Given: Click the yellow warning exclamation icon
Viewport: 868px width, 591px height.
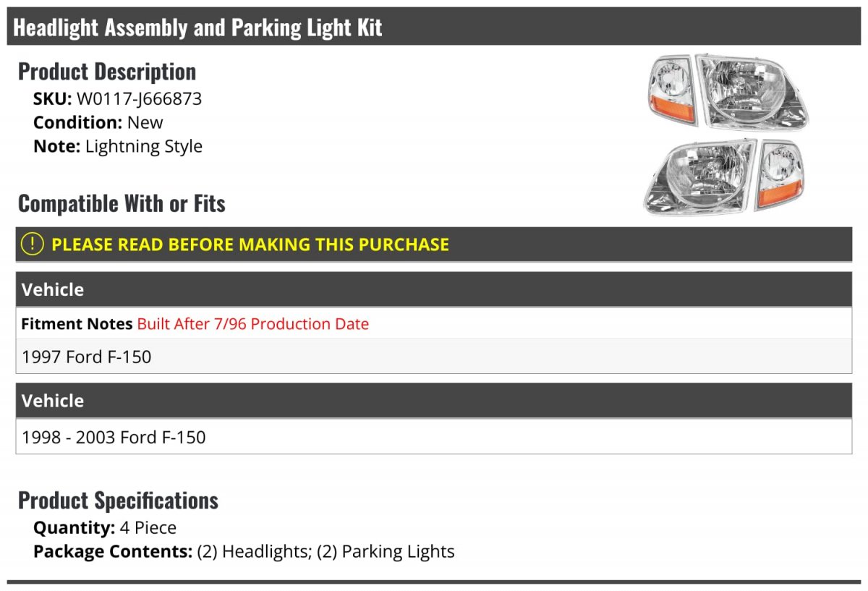Looking at the screenshot, I should coord(33,245).
